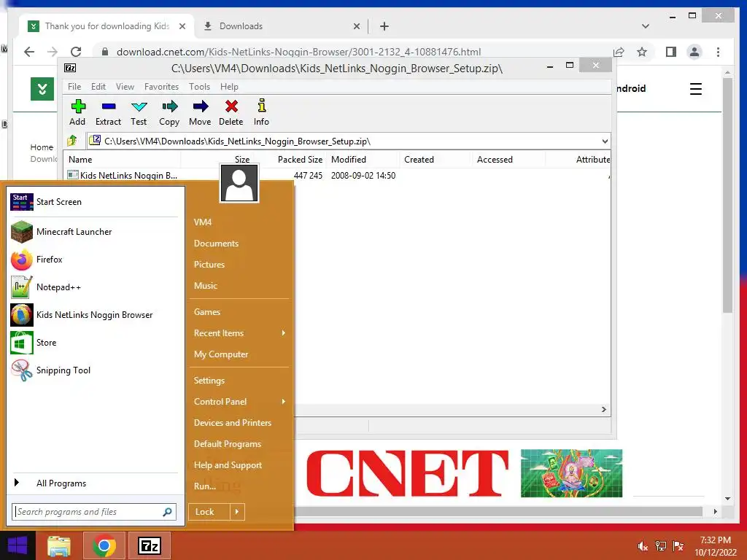Open the Tools menu in 7-Zip
Screen dimensions: 747x560
tap(199, 87)
